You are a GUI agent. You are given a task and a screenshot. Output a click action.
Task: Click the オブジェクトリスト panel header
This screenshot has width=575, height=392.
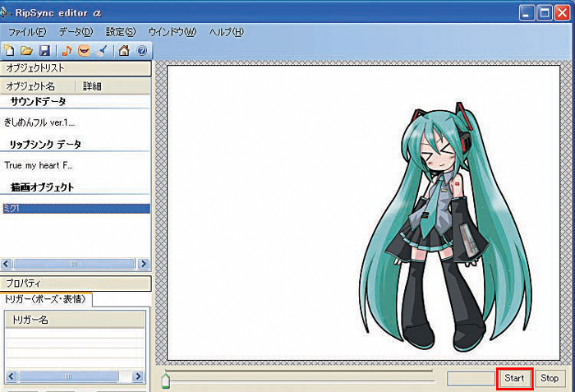pyautogui.click(x=76, y=68)
